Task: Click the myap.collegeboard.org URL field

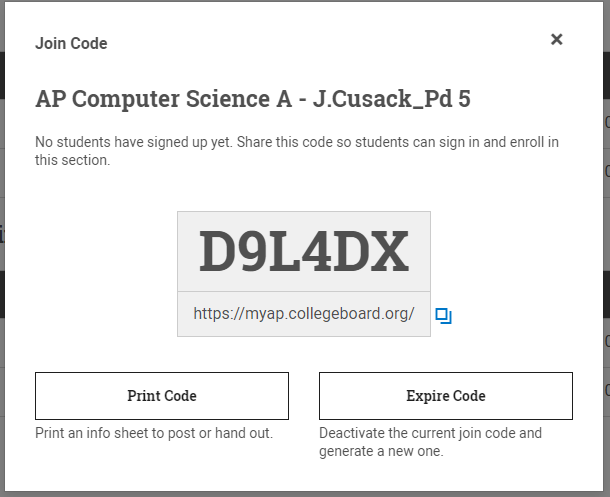Action: tap(304, 314)
